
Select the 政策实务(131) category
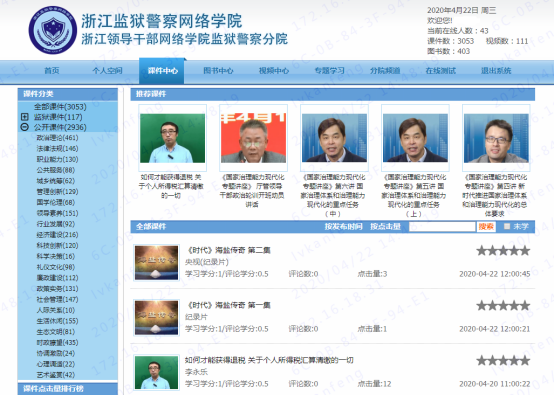57,289
